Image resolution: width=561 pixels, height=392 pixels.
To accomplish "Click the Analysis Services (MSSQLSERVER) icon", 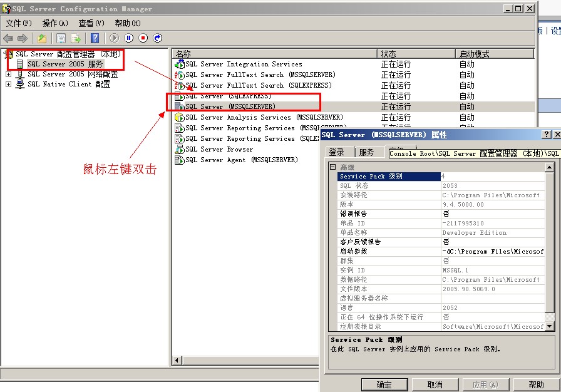I will tap(179, 117).
